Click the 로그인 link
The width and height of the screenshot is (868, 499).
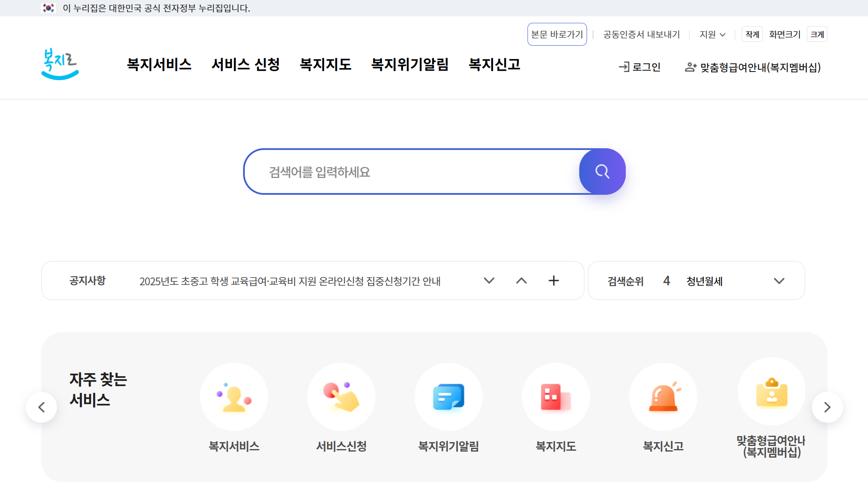coord(640,67)
